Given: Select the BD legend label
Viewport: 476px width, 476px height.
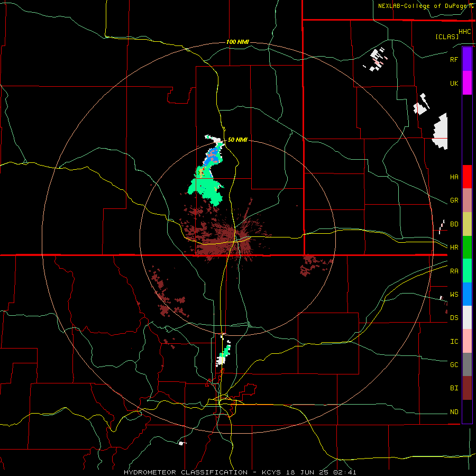Looking at the screenshot, I should [x=454, y=224].
